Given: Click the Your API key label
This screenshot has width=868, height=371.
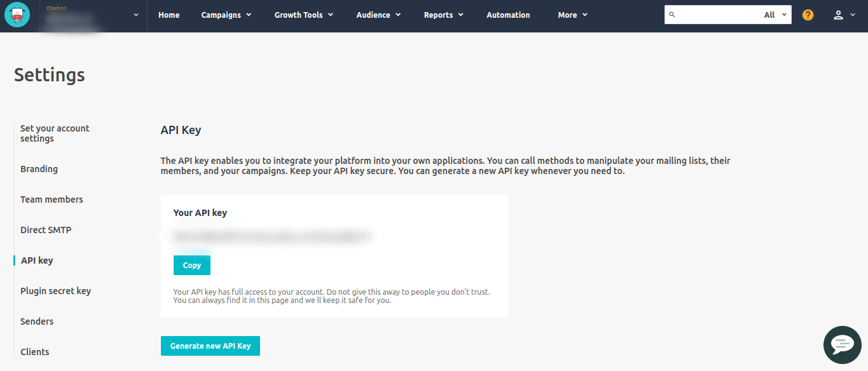Looking at the screenshot, I should point(200,213).
